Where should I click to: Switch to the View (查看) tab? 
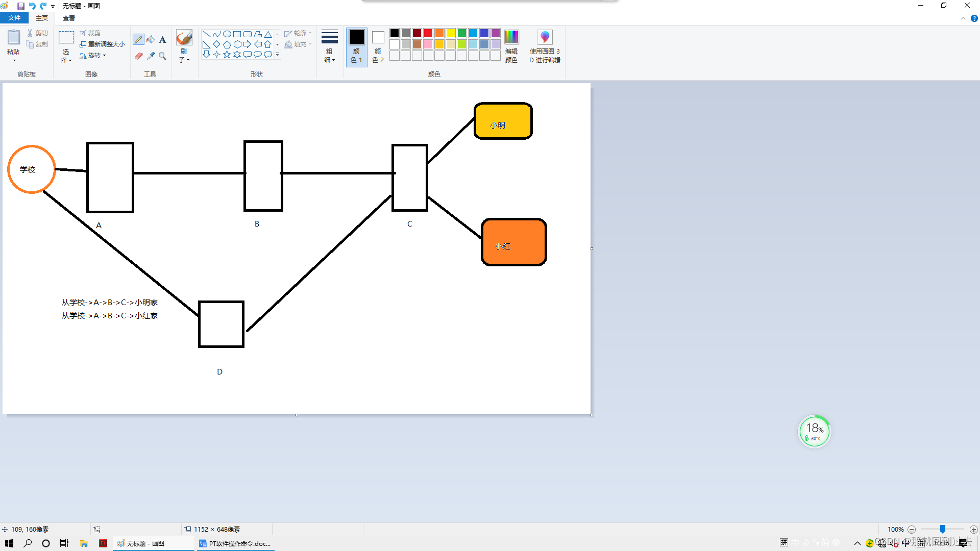click(x=69, y=18)
